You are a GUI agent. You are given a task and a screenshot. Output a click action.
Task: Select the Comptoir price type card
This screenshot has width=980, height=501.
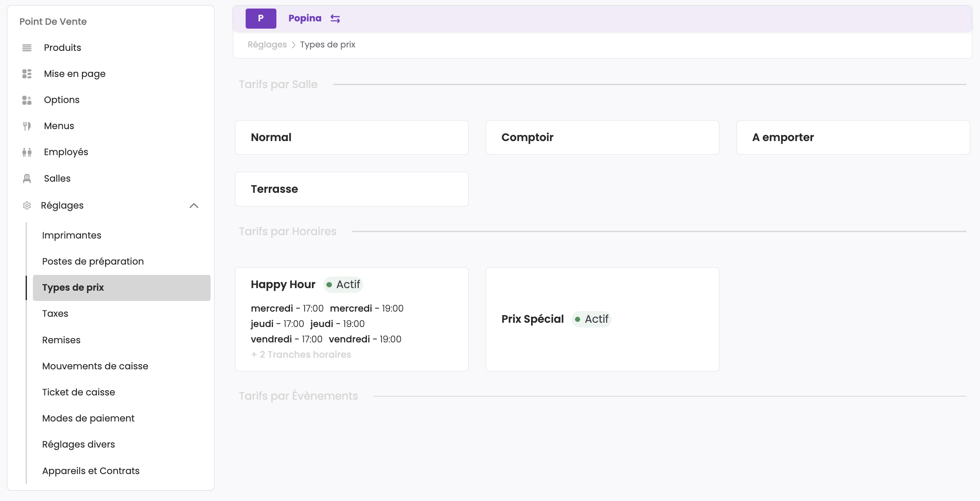pyautogui.click(x=602, y=137)
